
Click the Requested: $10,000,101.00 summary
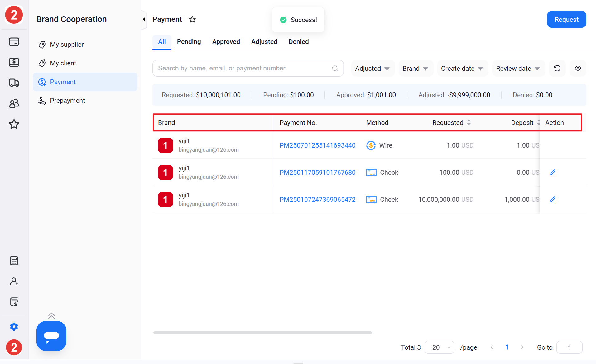pos(201,95)
